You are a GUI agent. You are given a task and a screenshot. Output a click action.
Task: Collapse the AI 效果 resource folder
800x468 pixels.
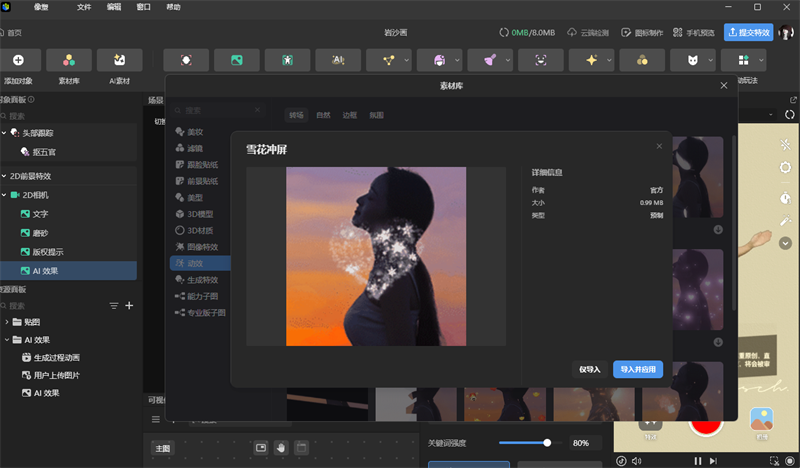point(8,340)
